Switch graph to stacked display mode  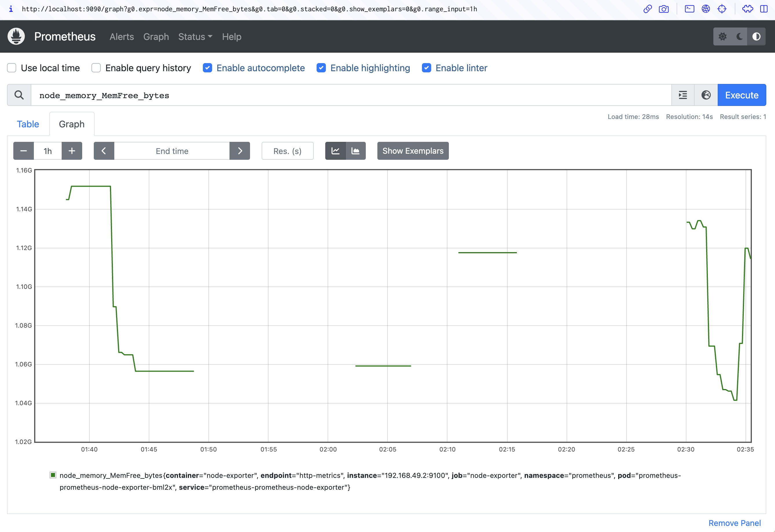pos(355,151)
